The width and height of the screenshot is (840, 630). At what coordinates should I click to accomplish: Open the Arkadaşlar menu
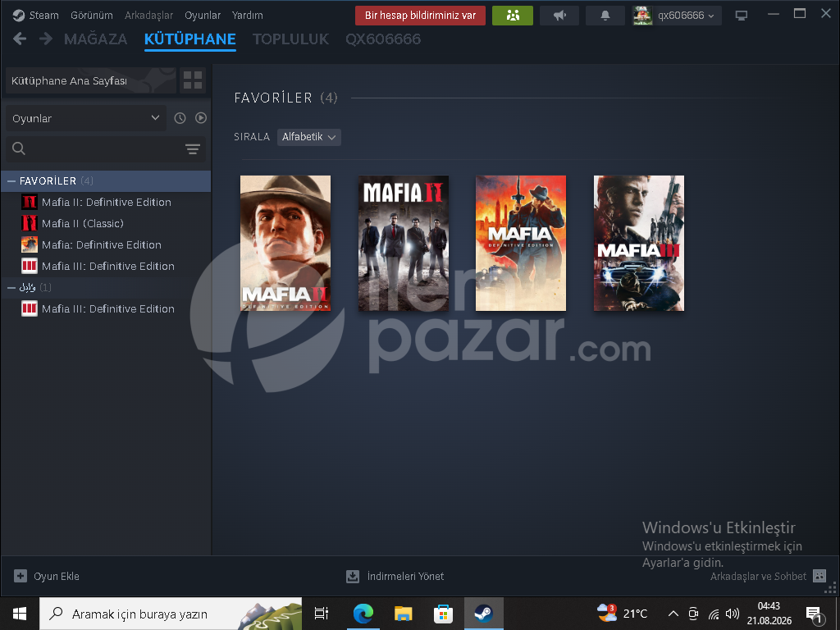[149, 16]
